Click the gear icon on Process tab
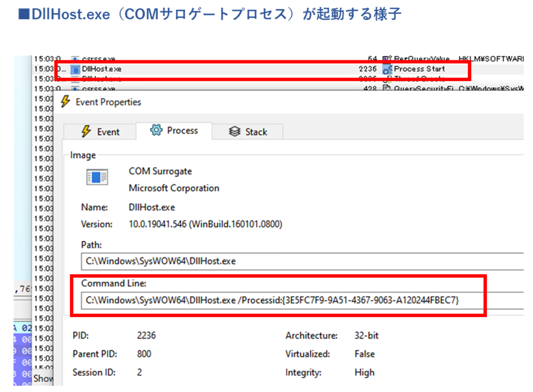The image size is (533, 392). 156,130
